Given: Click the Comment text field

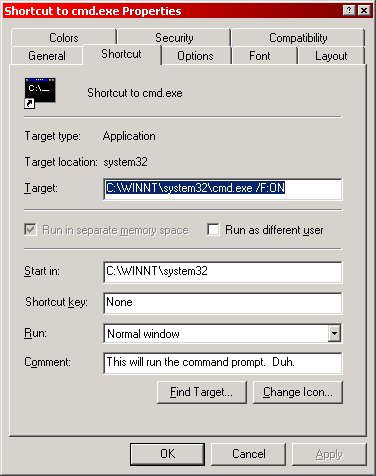Looking at the screenshot, I should click(x=223, y=363).
